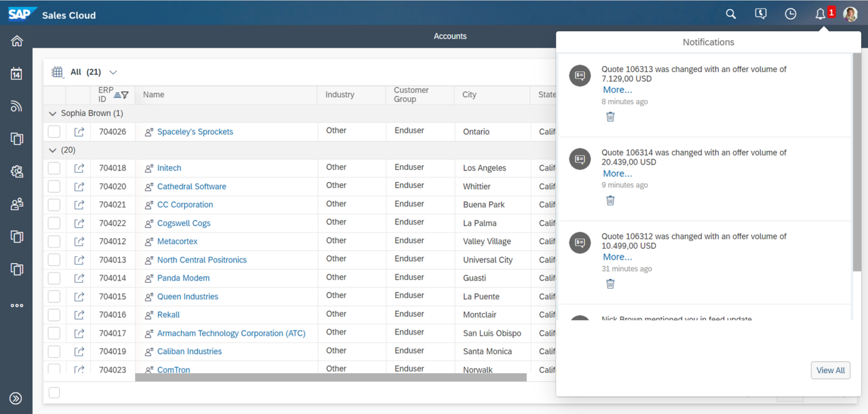Click the more options ellipsis in the sidebar

[x=16, y=305]
